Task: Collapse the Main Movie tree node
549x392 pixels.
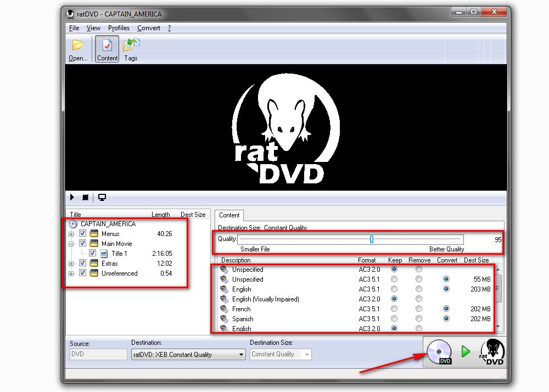Action: [x=71, y=244]
